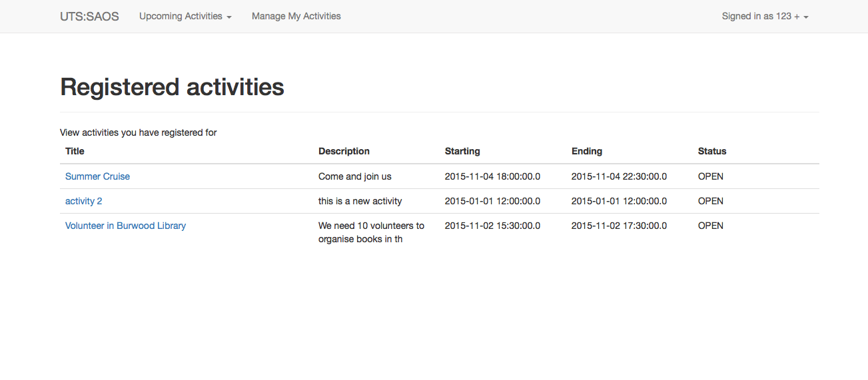Click the caret beside Signed in as 123 +
The width and height of the screenshot is (868, 380).
coord(806,17)
